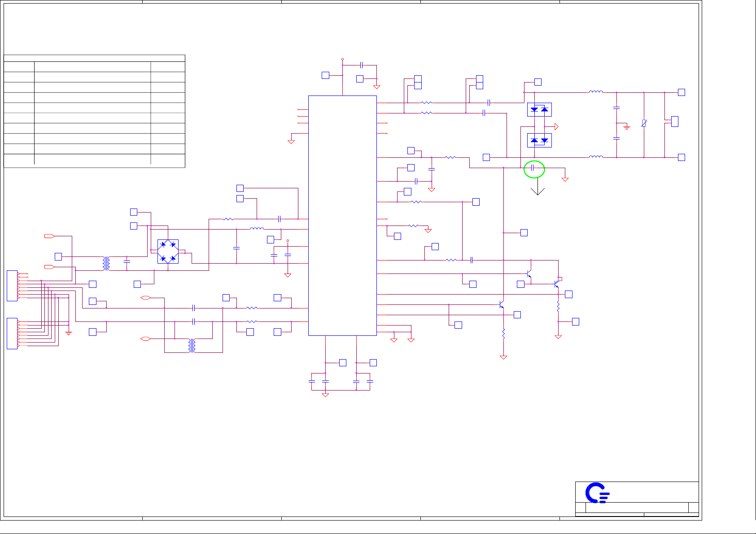Select the capacitor inside the green circle
756x534 pixels.
[532, 168]
